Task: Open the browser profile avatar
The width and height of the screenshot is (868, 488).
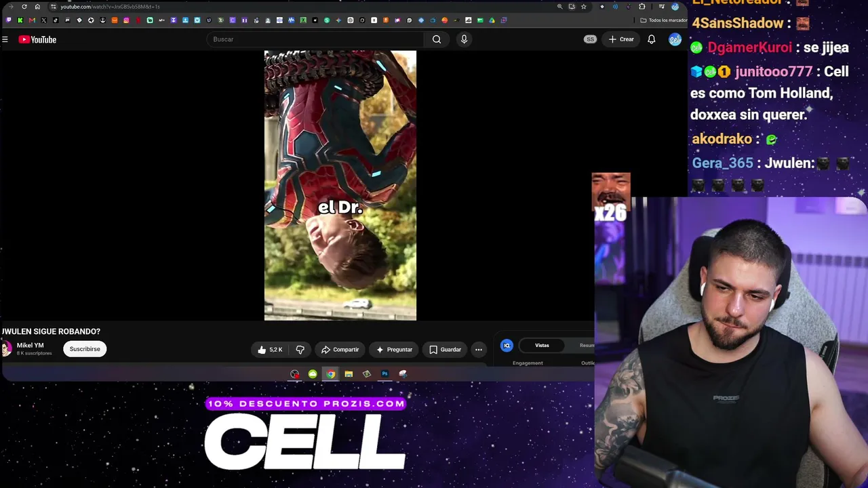Action: click(675, 7)
